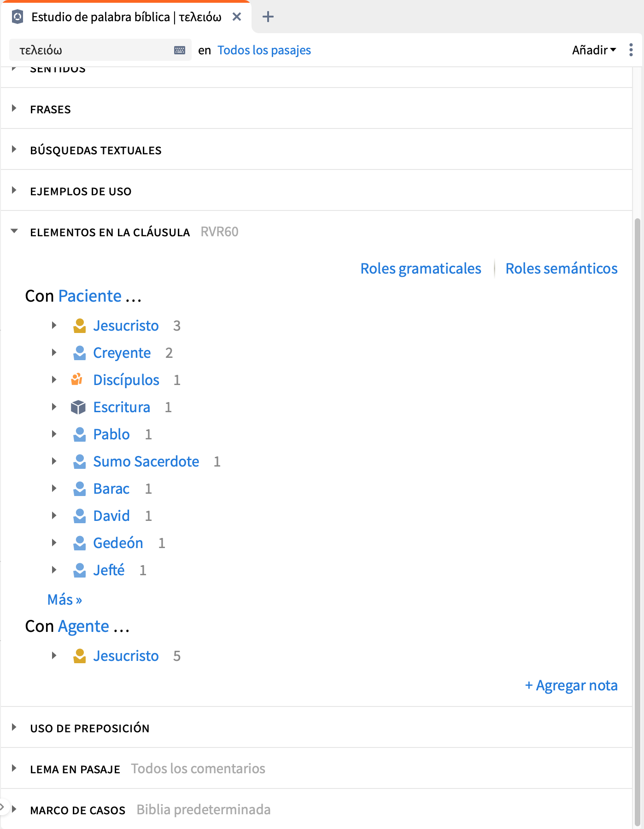
Task: Click the Bible Word Study tab icon
Action: click(18, 17)
